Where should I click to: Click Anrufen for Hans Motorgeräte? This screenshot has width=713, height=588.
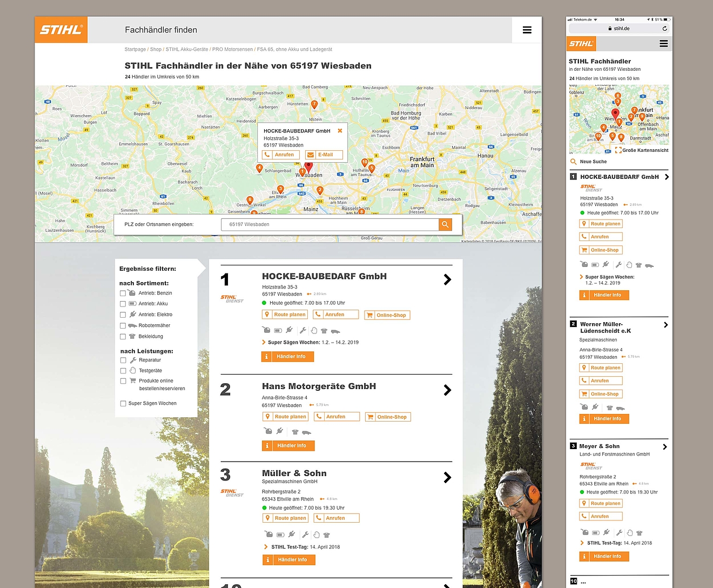click(x=337, y=417)
